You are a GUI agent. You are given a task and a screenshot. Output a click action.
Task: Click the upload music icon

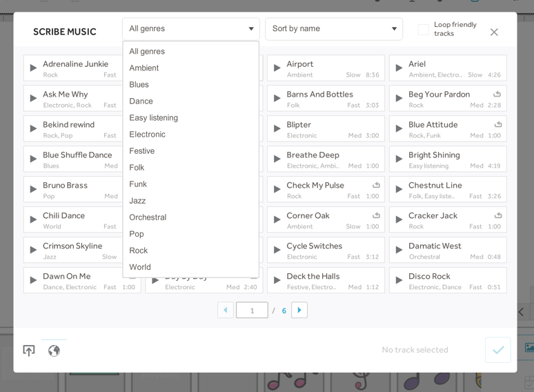pyautogui.click(x=29, y=351)
